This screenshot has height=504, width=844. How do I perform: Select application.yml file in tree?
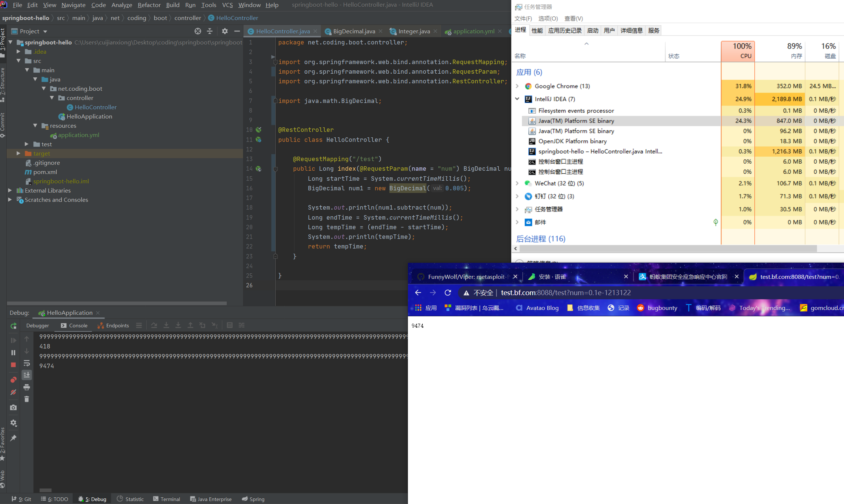pyautogui.click(x=78, y=135)
